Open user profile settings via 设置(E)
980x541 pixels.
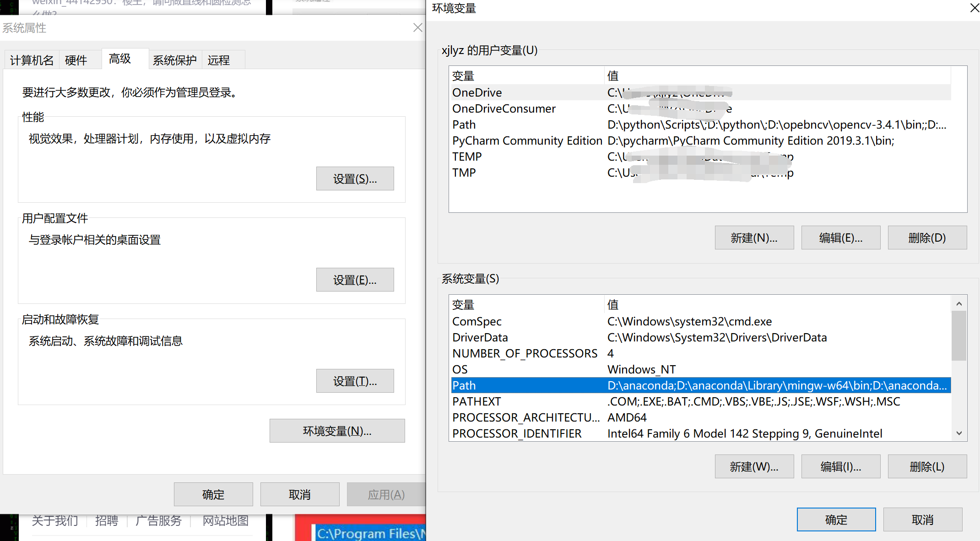355,279
